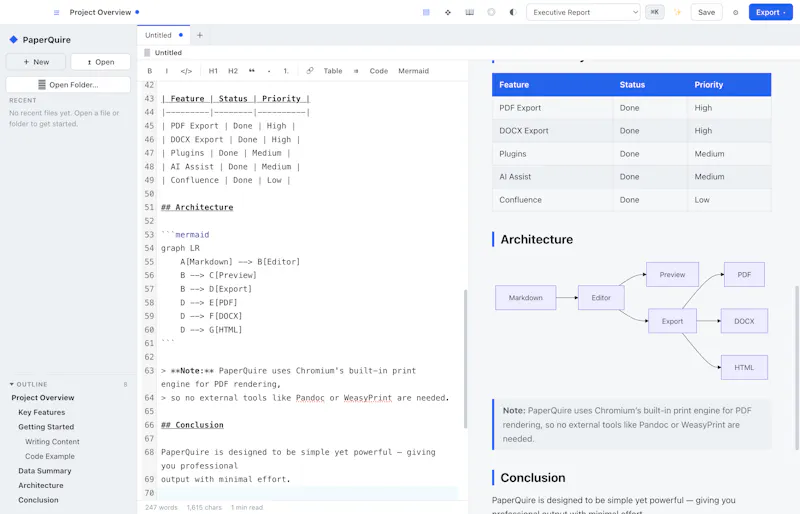Click the Save button
Image resolution: width=800 pixels, height=514 pixels.
[706, 12]
